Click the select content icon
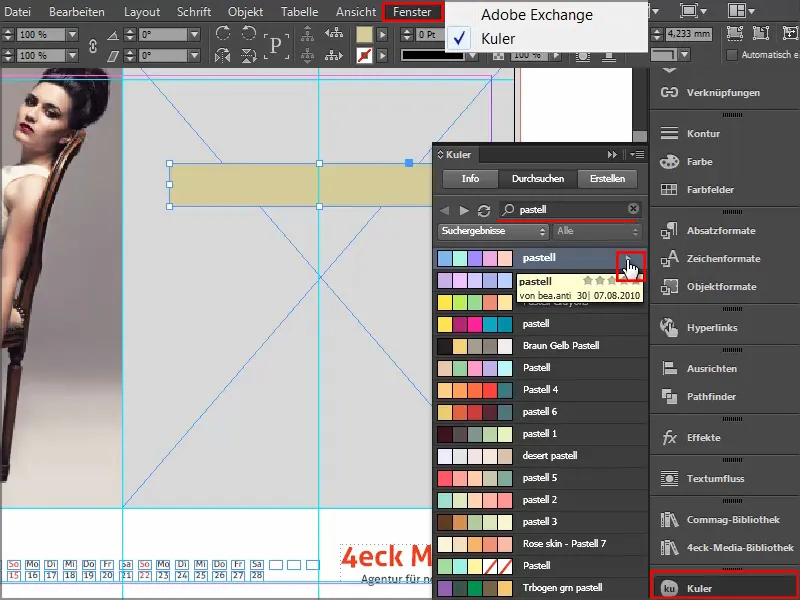 [x=308, y=55]
